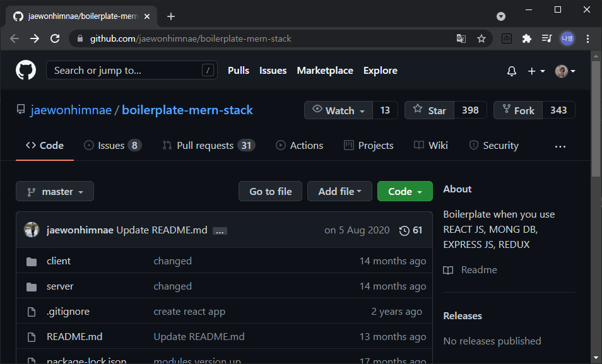Go forward in browser history
The height and width of the screenshot is (364, 602).
(35, 38)
